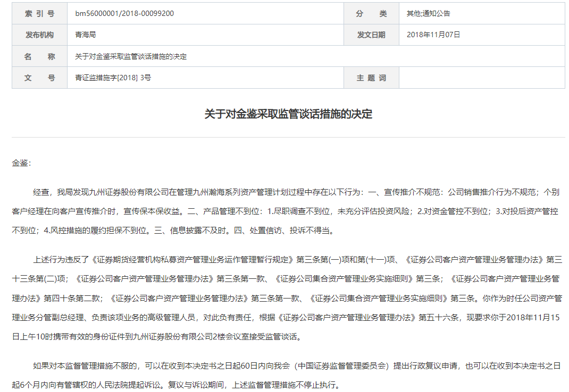The image size is (569, 392).
Task: Click the line starting 起6个月内向有管辖权的人民法院
Action: (x=177, y=385)
